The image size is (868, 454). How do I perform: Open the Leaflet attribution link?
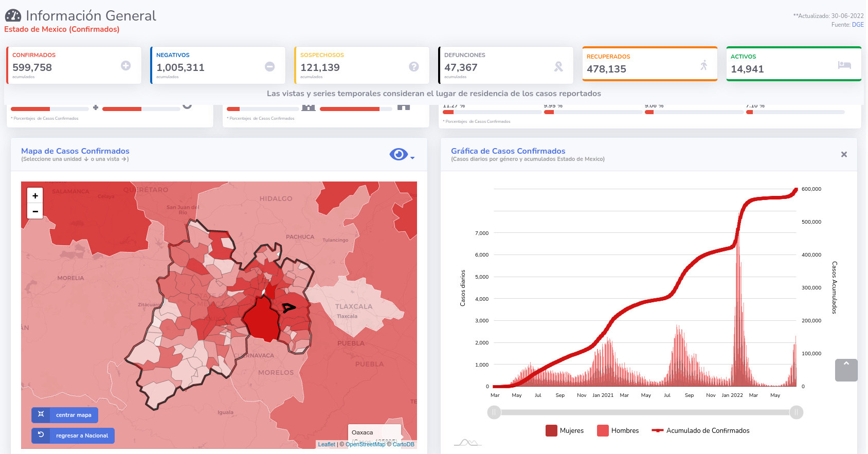(x=327, y=444)
